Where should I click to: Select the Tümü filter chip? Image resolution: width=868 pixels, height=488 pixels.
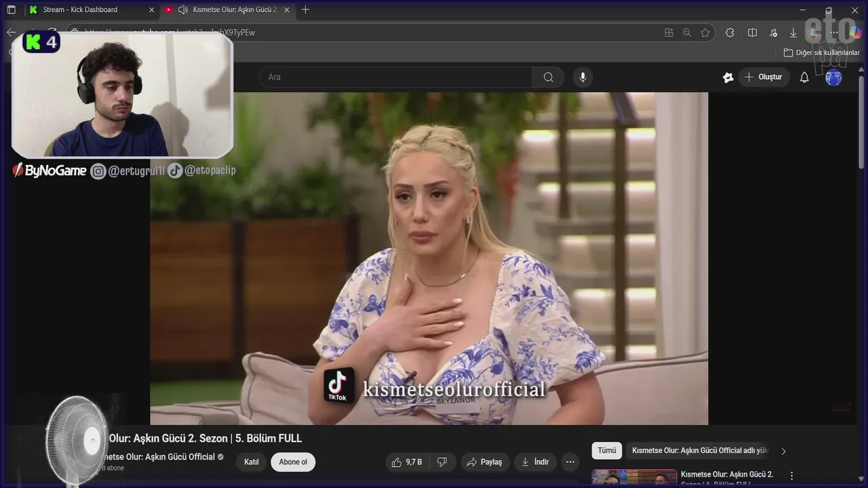[607, 451]
